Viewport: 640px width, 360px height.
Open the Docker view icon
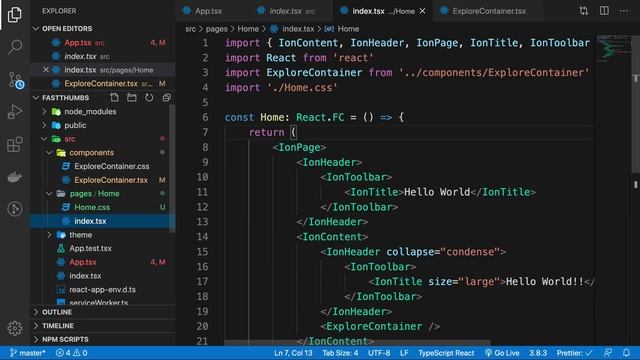click(x=15, y=177)
